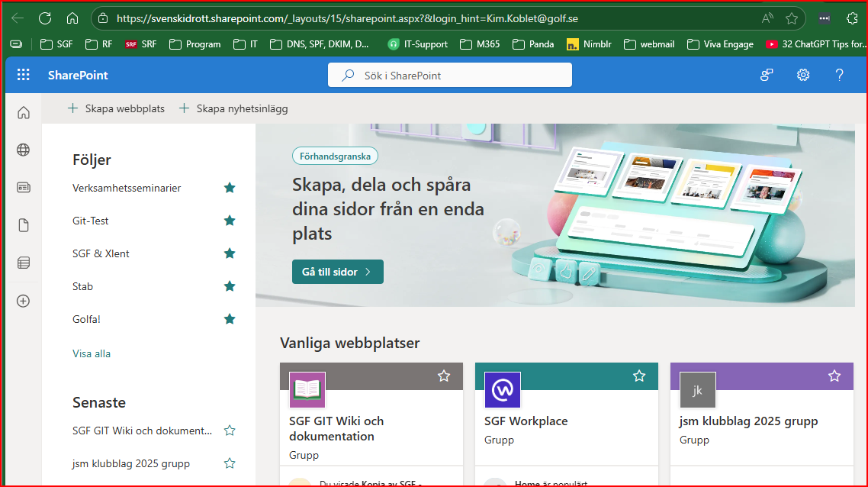The width and height of the screenshot is (868, 487).
Task: Open SGF GIT Wiki och dokument... recent site
Action: (143, 431)
